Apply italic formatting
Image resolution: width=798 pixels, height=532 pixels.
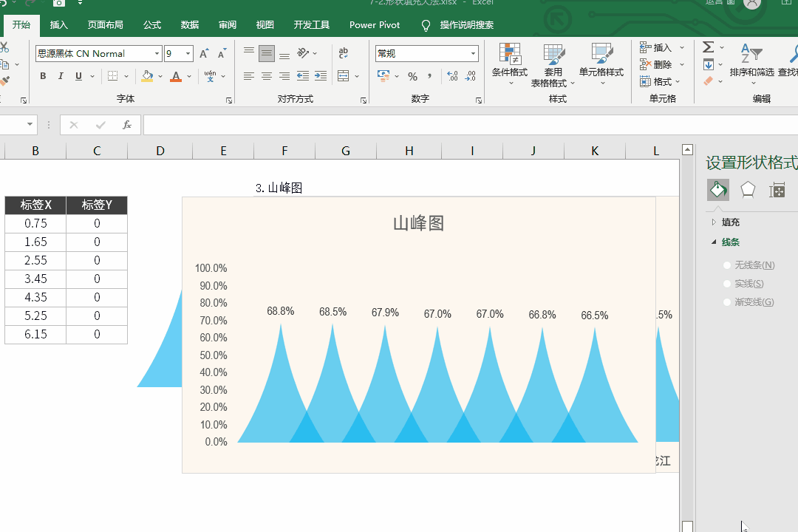61,76
